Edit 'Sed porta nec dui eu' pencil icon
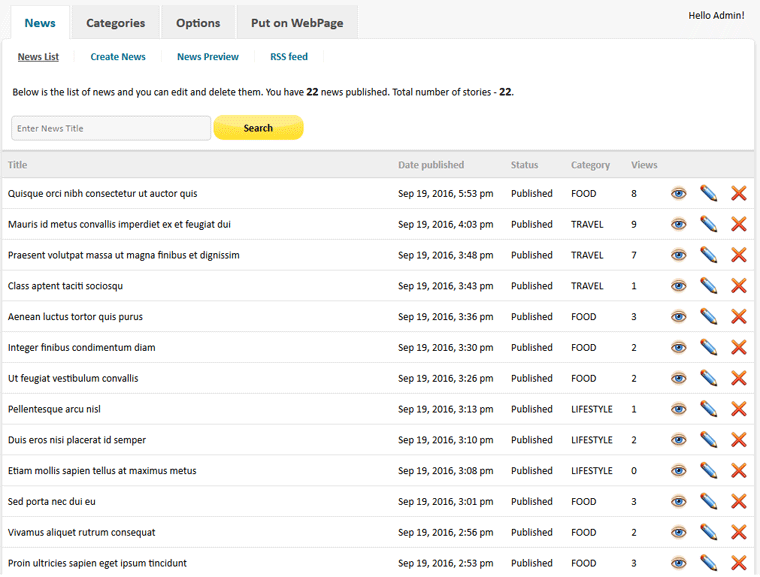The height and width of the screenshot is (577, 760). tap(709, 501)
